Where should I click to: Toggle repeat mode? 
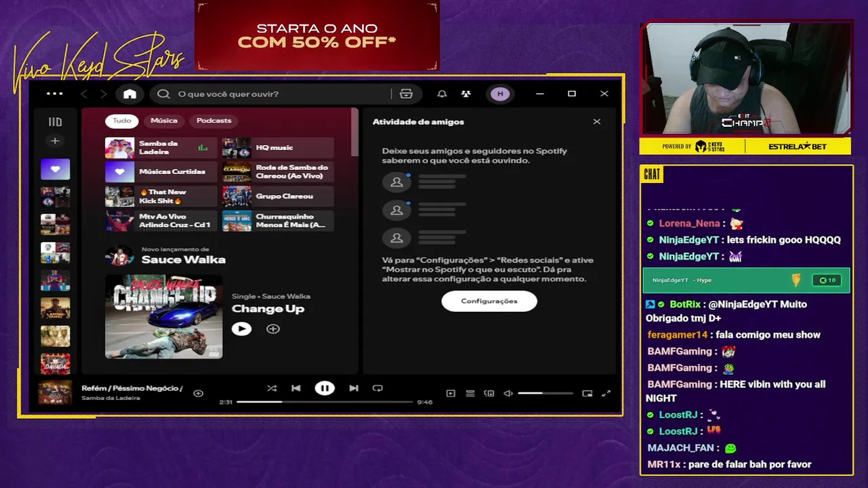click(378, 388)
